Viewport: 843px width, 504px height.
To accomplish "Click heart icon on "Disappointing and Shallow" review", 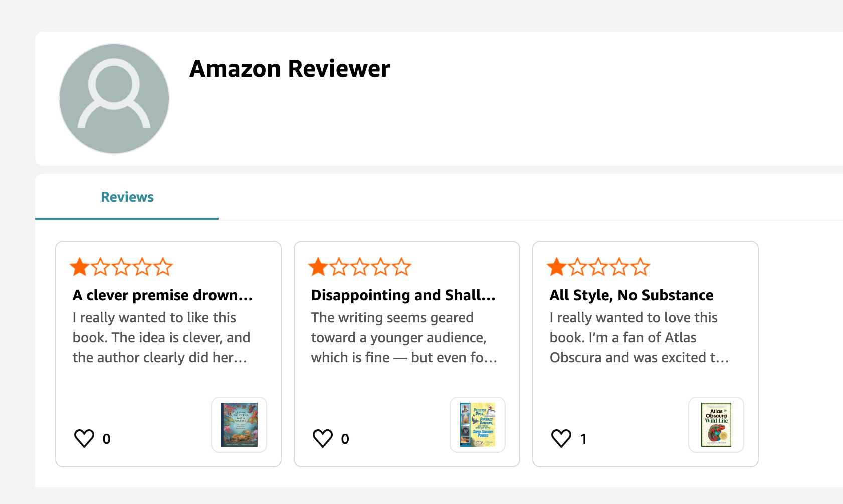I will click(x=323, y=438).
